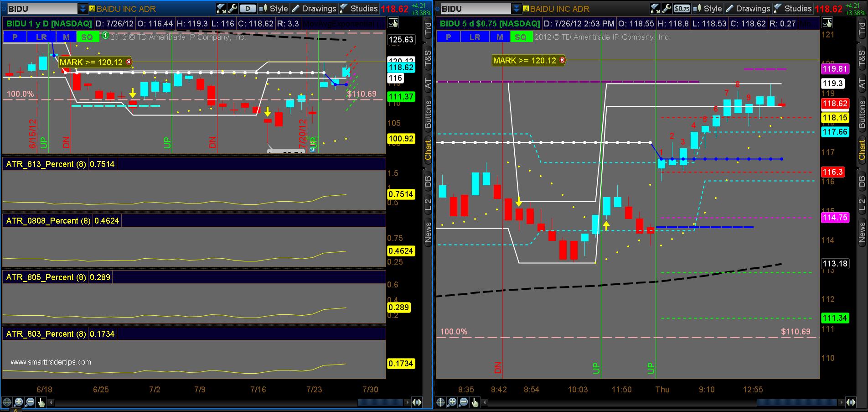Toggle the LR button on left chart

(41, 37)
